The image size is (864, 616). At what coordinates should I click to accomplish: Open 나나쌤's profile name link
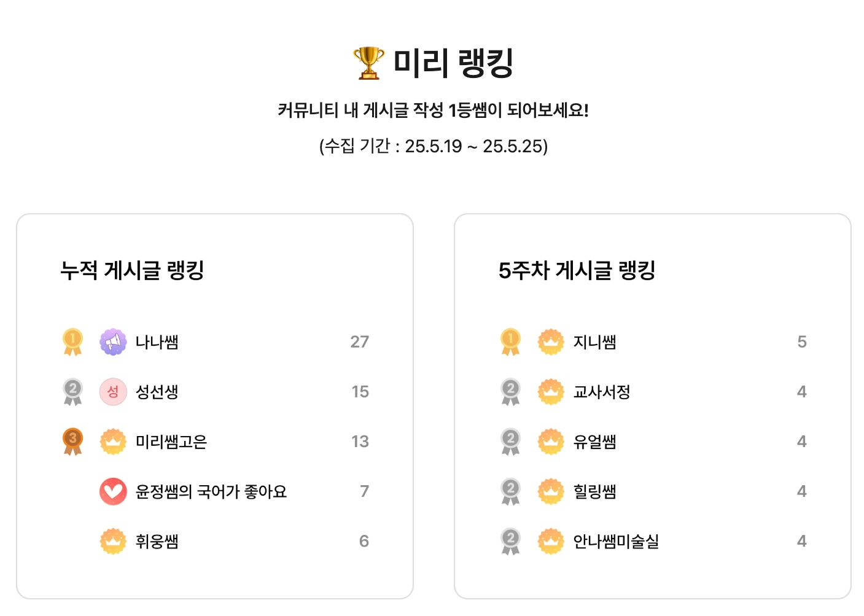pyautogui.click(x=157, y=342)
